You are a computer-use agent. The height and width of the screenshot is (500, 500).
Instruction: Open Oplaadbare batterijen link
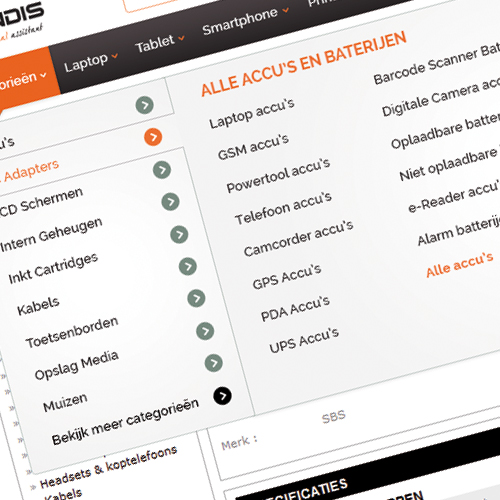445,131
